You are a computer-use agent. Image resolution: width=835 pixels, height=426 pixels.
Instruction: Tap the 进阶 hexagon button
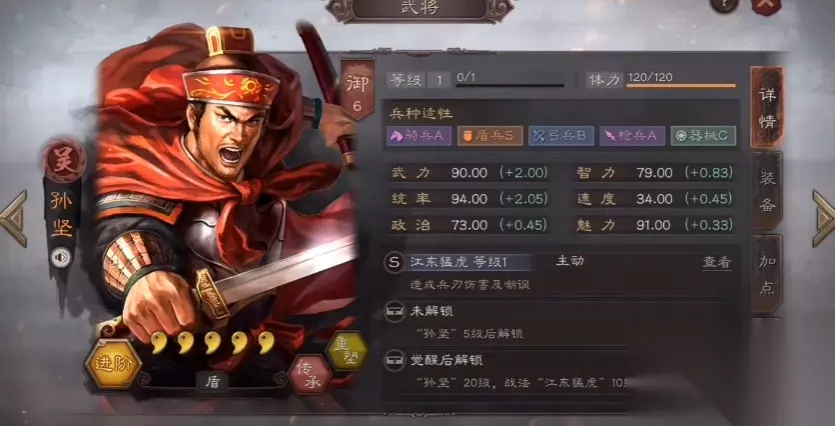[113, 364]
